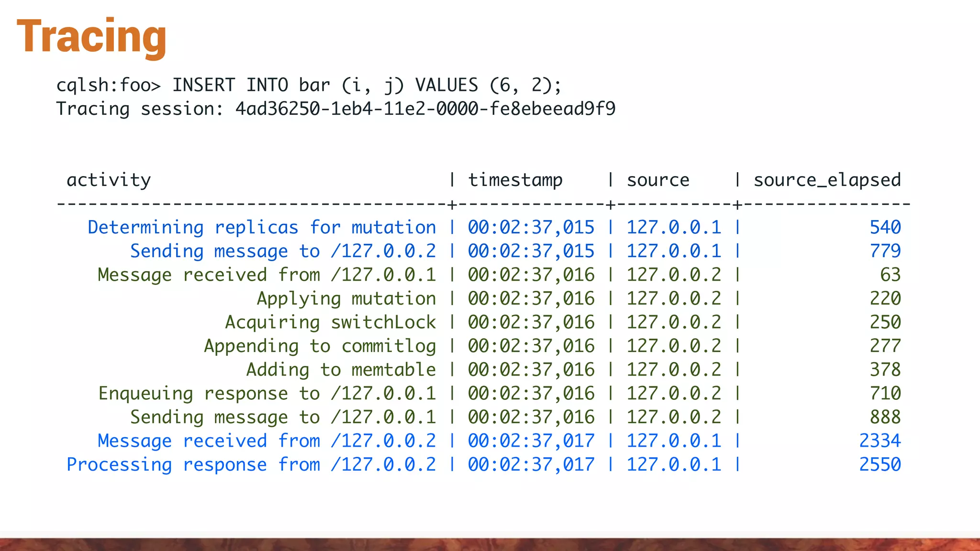Select "Determining replicas for mutation" activity

click(262, 227)
